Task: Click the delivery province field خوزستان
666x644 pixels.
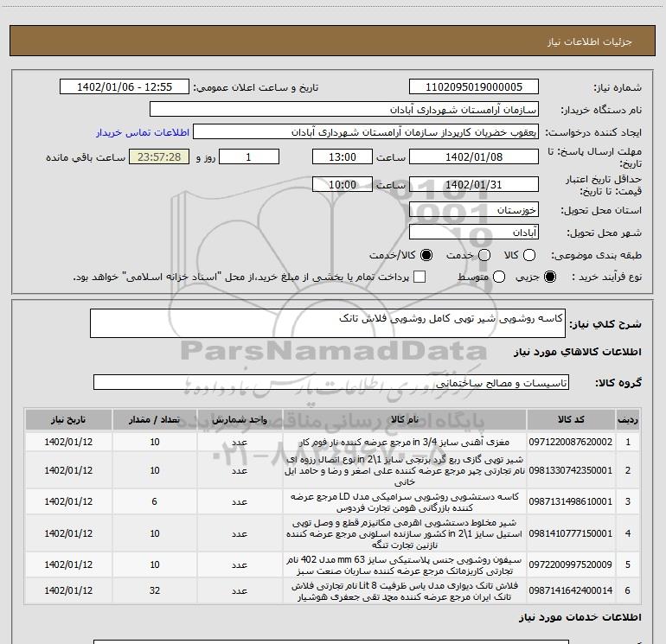Action: pyautogui.click(x=474, y=210)
